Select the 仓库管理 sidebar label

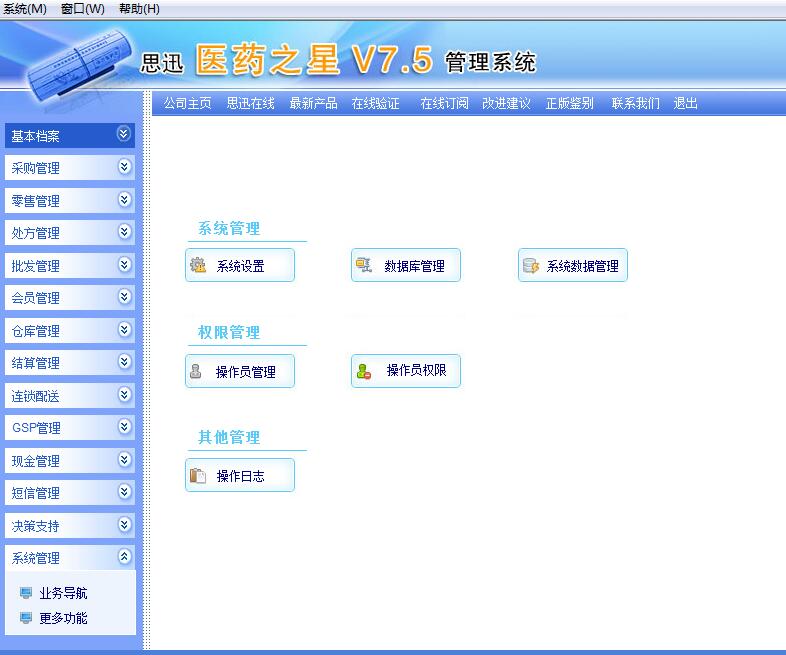click(x=35, y=331)
